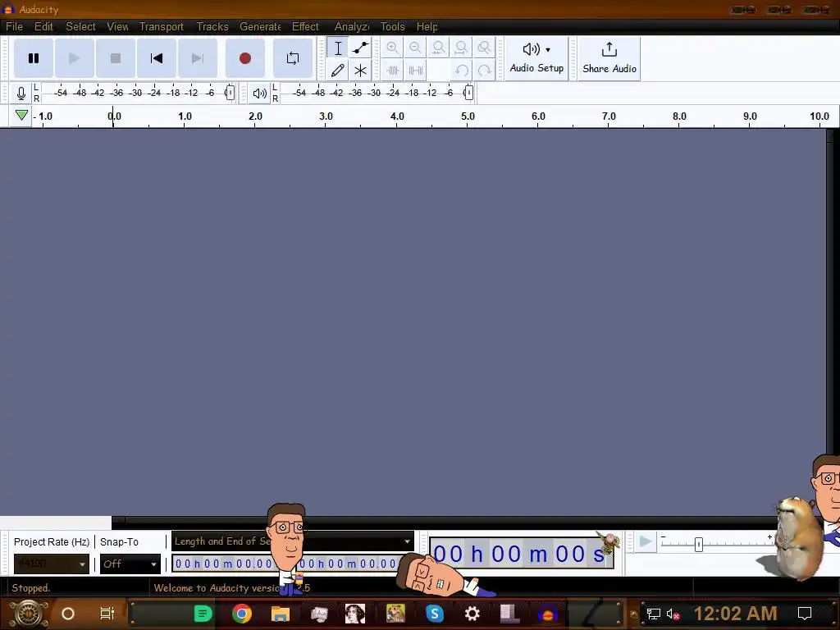Open the Generate menu
Screen dimensions: 840x630
pyautogui.click(x=260, y=26)
